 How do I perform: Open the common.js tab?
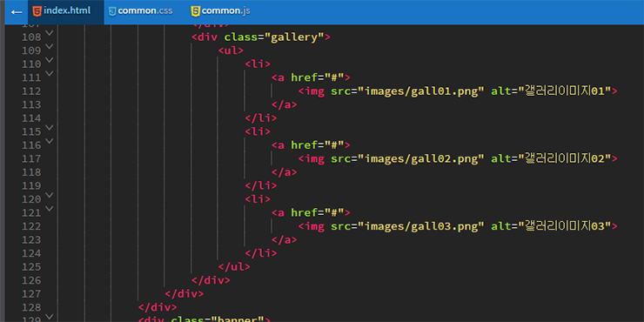[220, 11]
